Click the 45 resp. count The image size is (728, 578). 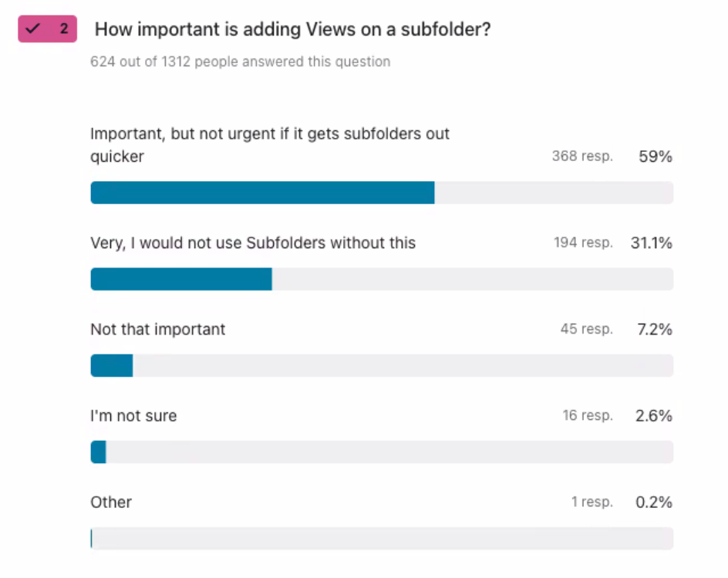point(586,329)
